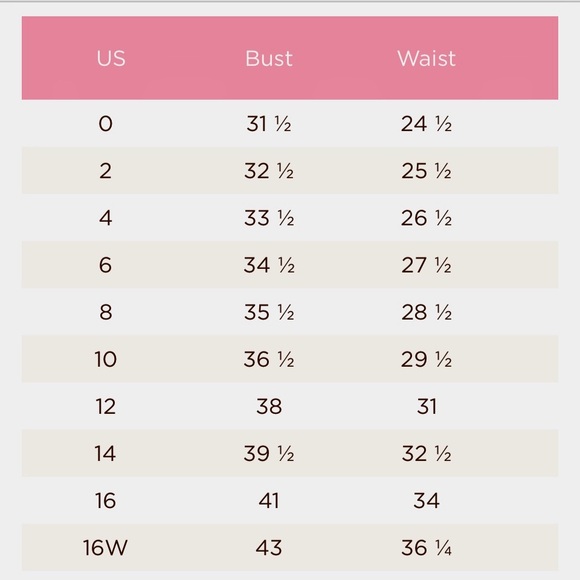Select the size 6 row label
Image resolution: width=580 pixels, height=580 pixels.
[105, 265]
